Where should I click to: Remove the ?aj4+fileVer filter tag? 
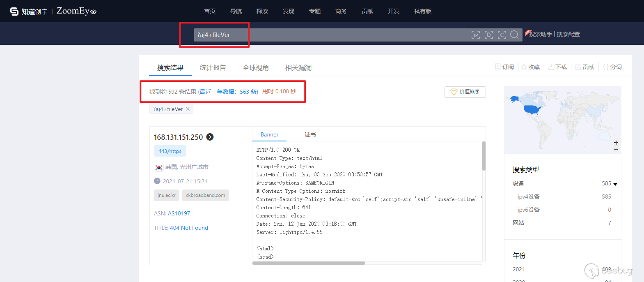(188, 109)
